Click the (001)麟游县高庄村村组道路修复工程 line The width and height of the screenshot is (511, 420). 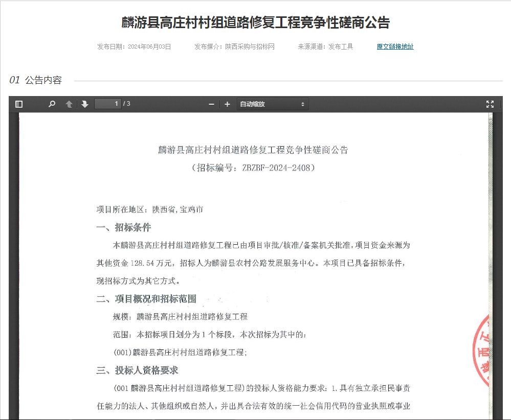click(180, 352)
